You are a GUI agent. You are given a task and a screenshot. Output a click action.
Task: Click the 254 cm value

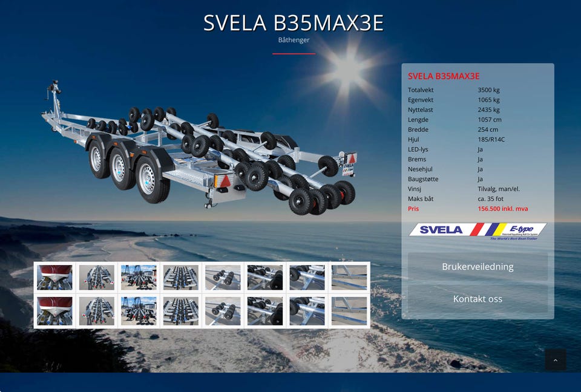pos(488,129)
